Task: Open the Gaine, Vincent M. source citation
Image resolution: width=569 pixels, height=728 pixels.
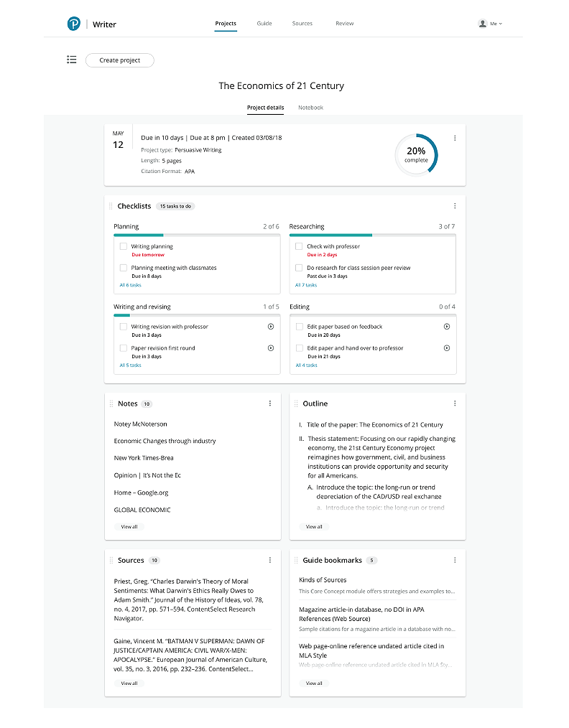Action: pos(191,655)
